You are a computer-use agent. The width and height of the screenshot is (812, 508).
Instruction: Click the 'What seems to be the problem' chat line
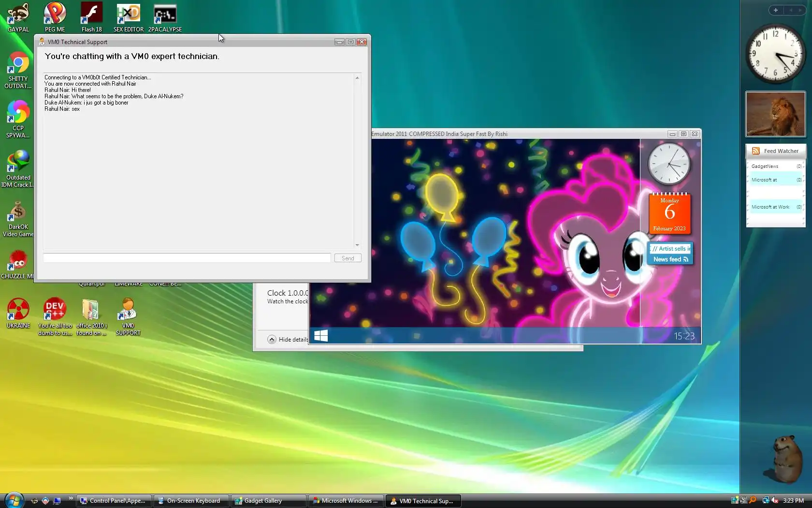tap(114, 96)
